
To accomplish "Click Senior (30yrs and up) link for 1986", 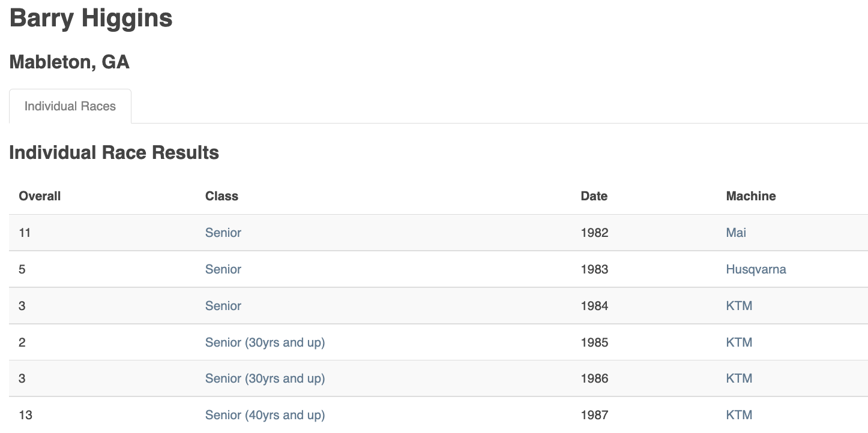I will 265,378.
